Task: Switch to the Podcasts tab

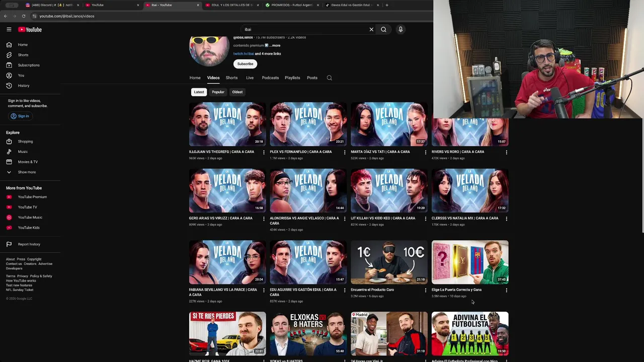Action: (x=270, y=78)
